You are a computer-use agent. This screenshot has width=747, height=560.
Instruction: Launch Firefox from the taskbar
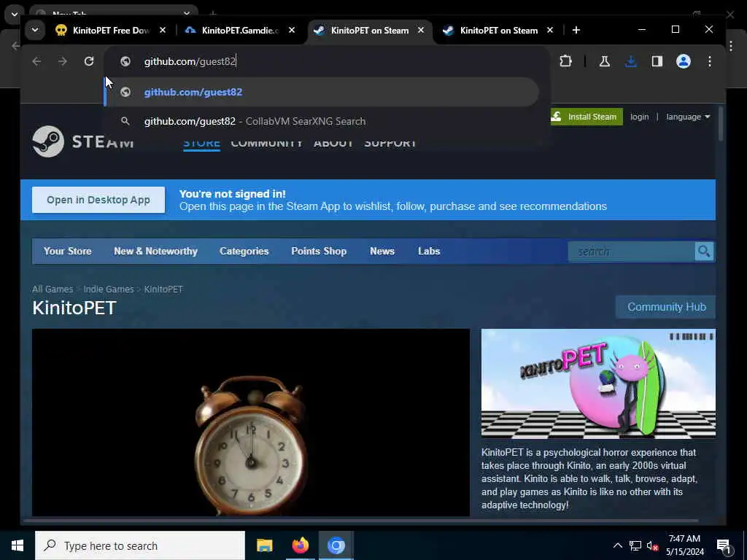[x=300, y=545]
